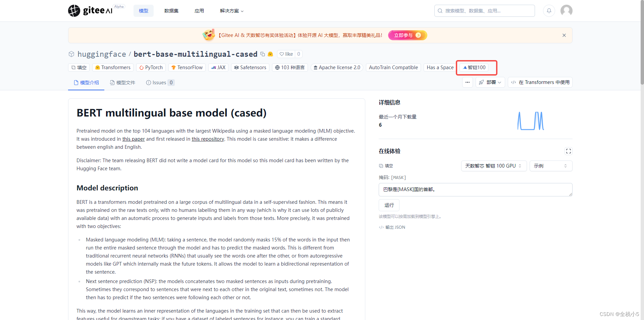This screenshot has width=644, height=320.
Task: Select the Safetensors tag
Action: (250, 67)
